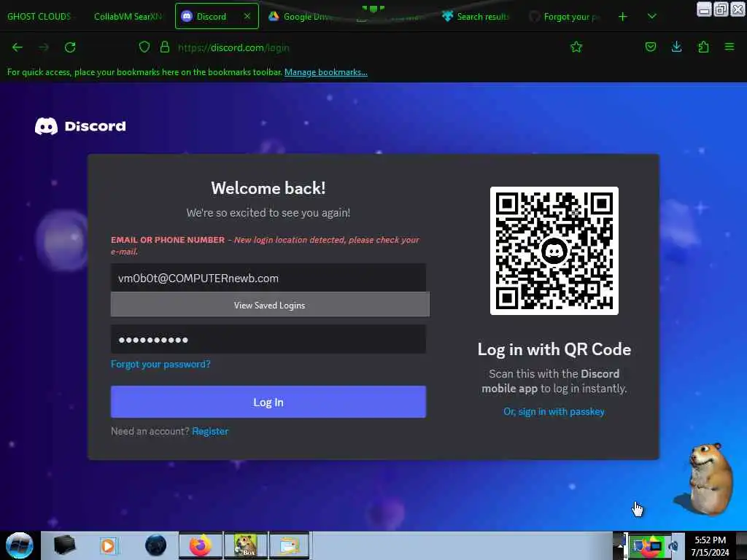Image resolution: width=747 pixels, height=560 pixels.
Task: Open the Windows Start orb
Action: point(19,545)
